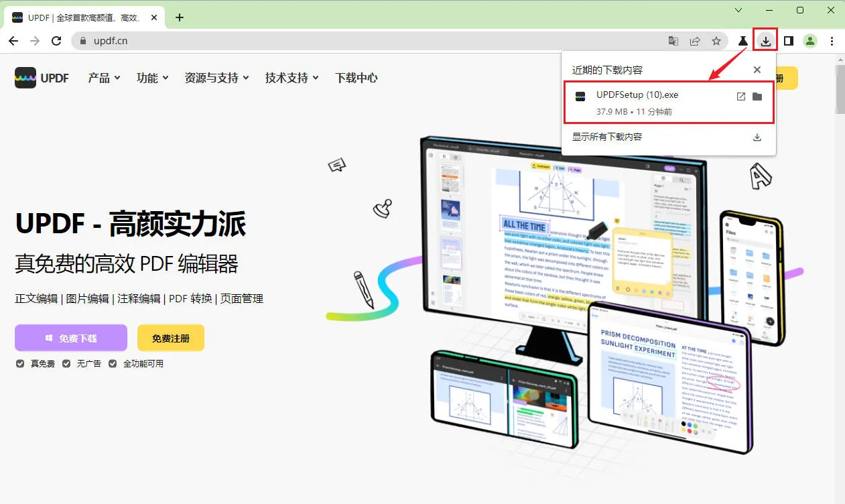The height and width of the screenshot is (504, 845).
Task: Expand the 技术支持 dropdown menu
Action: coord(291,78)
